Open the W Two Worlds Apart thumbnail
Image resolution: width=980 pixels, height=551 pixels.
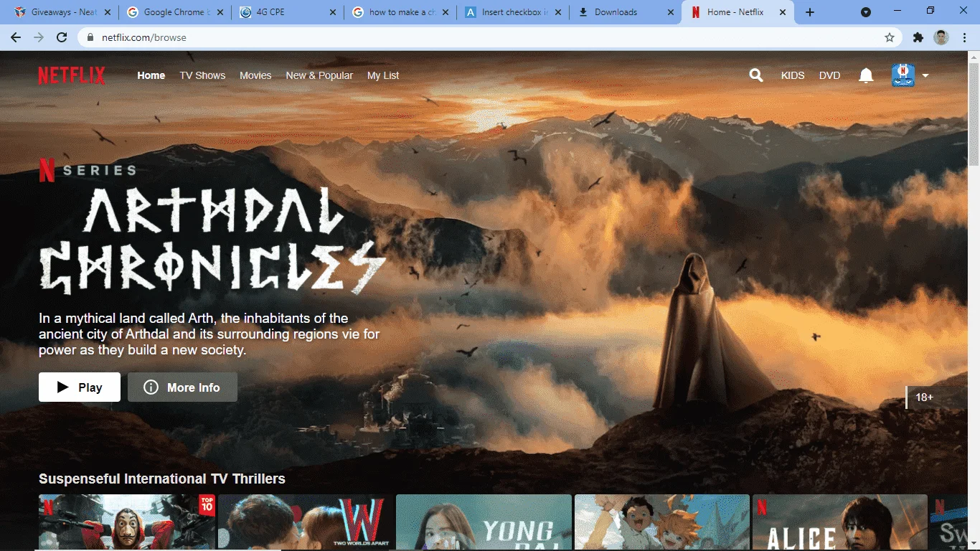click(x=306, y=522)
